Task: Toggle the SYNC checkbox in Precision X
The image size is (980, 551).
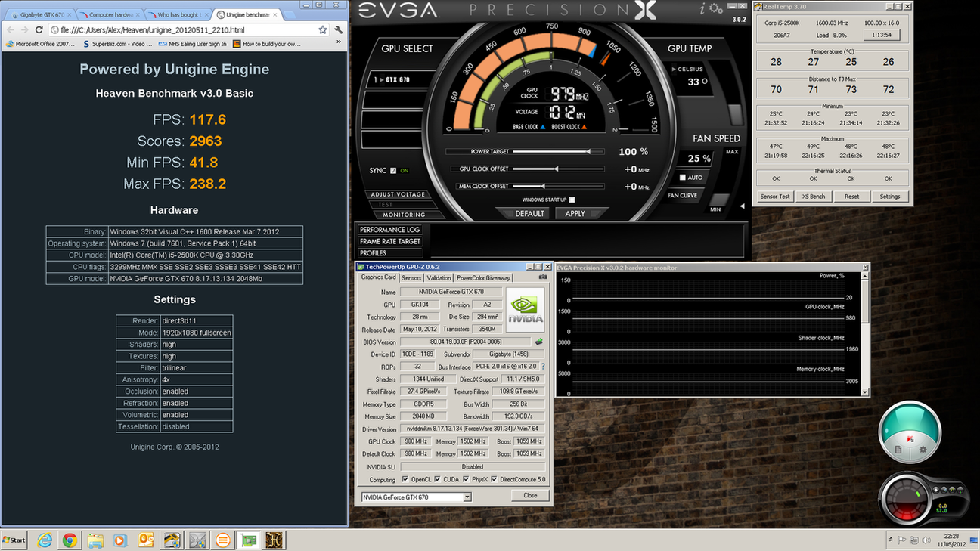Action: coord(393,171)
